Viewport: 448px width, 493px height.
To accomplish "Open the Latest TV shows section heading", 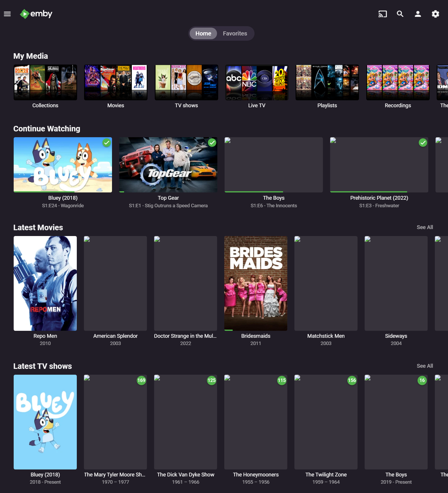I will tap(42, 366).
